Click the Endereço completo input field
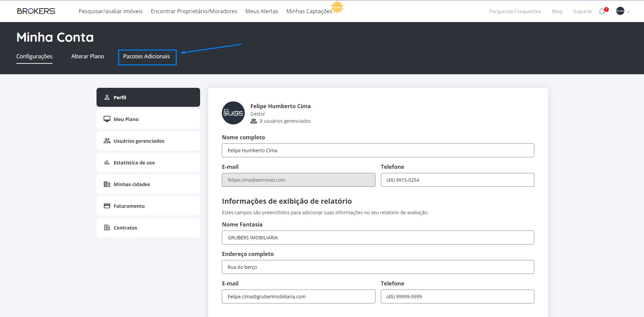This screenshot has width=644, height=317. pos(378,267)
